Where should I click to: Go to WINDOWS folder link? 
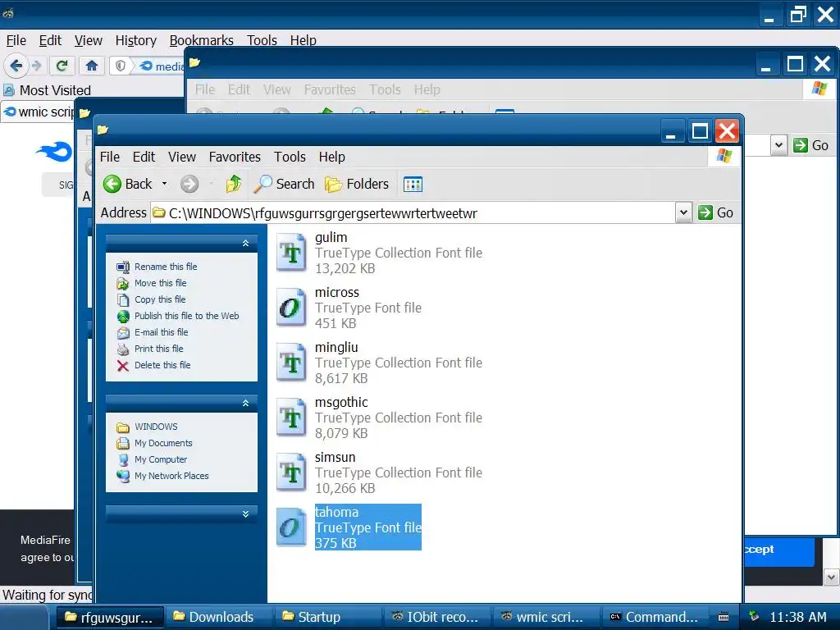tap(156, 427)
